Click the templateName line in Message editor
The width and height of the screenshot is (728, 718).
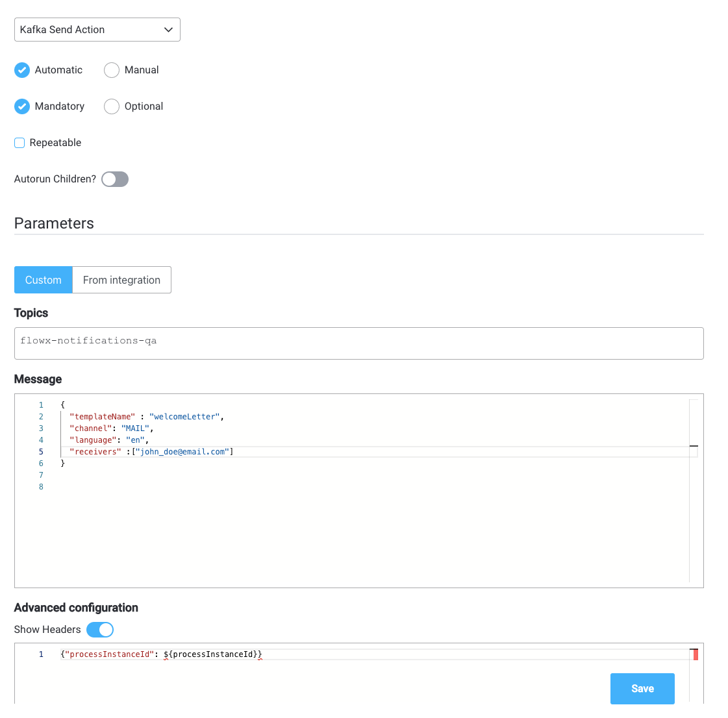click(374, 417)
